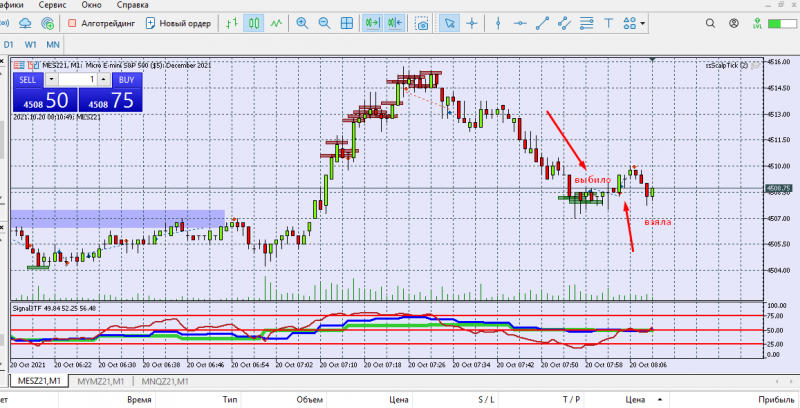
Task: Select the equidistant channel tool
Action: point(564,23)
